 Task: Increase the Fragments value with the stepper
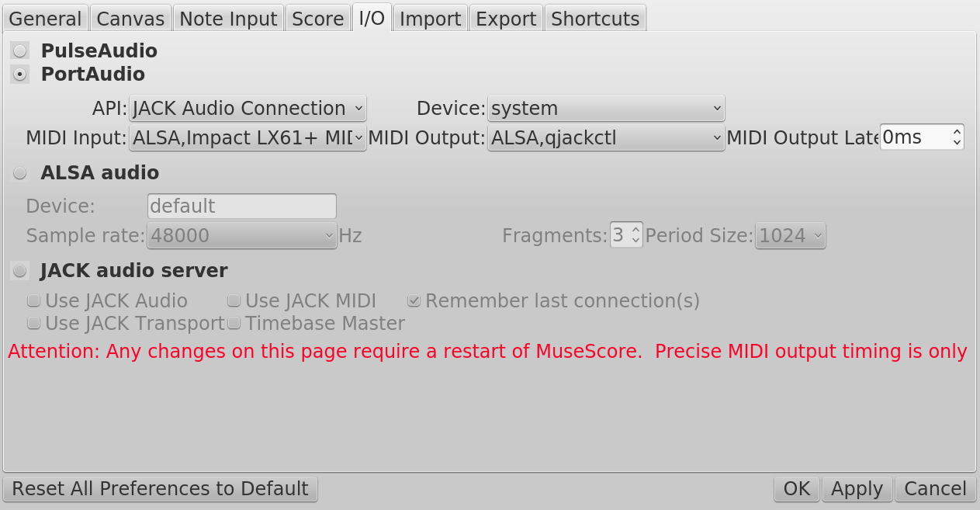[x=638, y=230]
